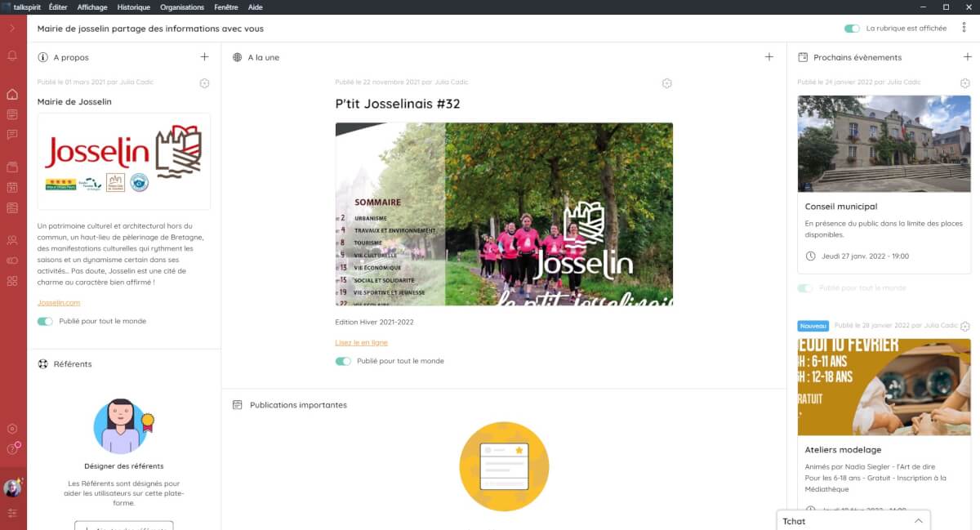980x530 pixels.
Task: Open settings gear of Conseil municipal event
Action: pyautogui.click(x=964, y=83)
